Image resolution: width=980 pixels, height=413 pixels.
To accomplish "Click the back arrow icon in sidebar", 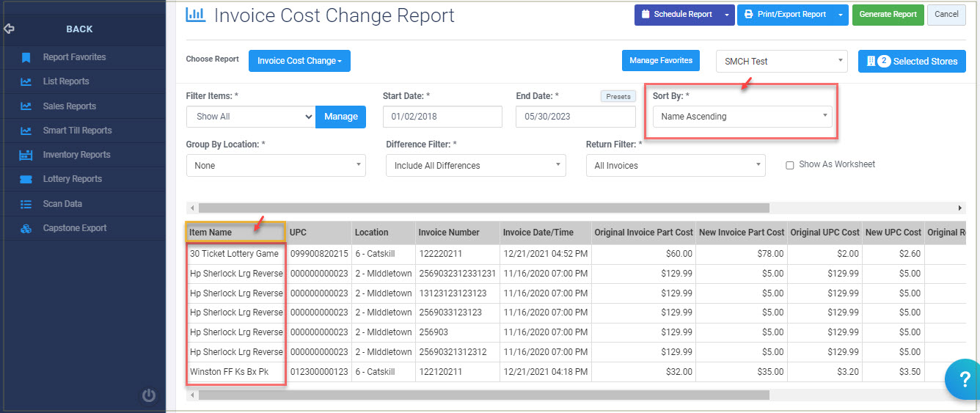I will 9,29.
